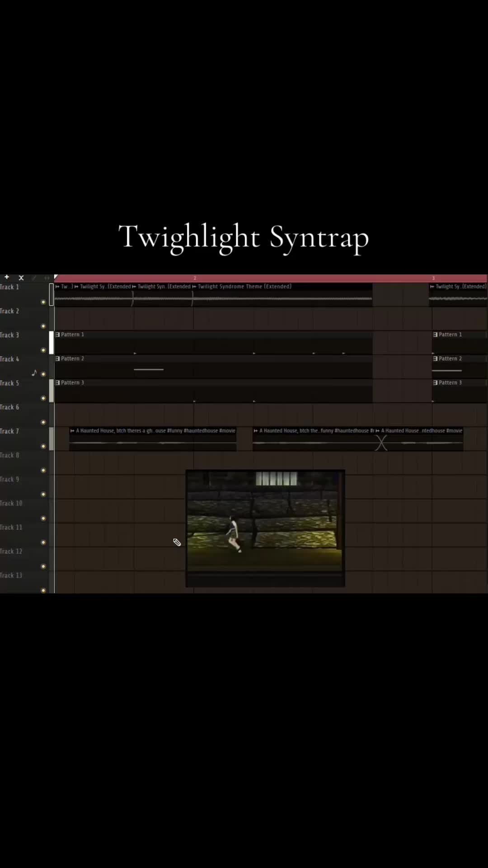Open clip menu icon of Pattern 3 at bar 3
The image size is (488, 868).
pyautogui.click(x=435, y=382)
